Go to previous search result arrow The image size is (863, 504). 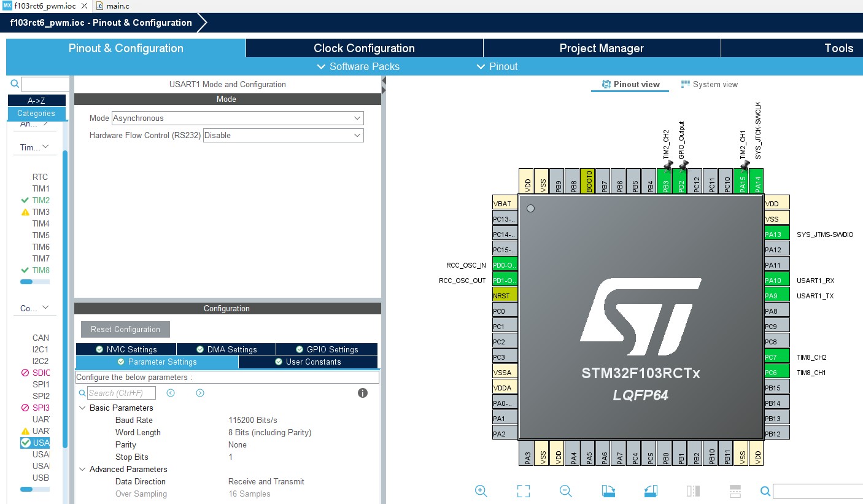171,393
